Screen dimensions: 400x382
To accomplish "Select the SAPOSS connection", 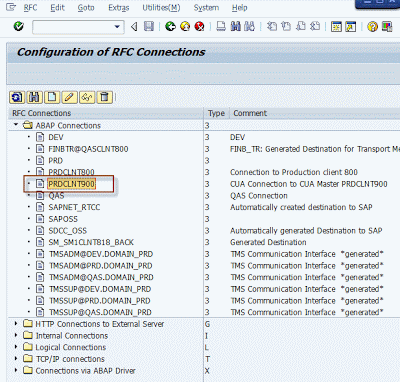I will (x=63, y=219).
